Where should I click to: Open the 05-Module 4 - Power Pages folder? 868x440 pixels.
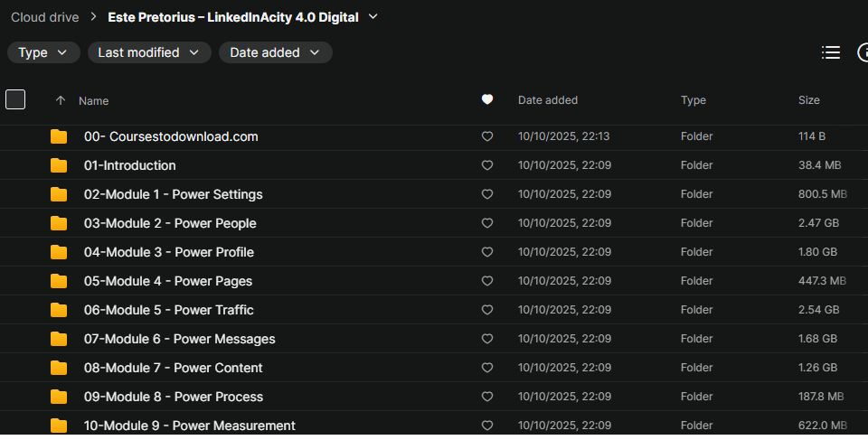click(168, 281)
